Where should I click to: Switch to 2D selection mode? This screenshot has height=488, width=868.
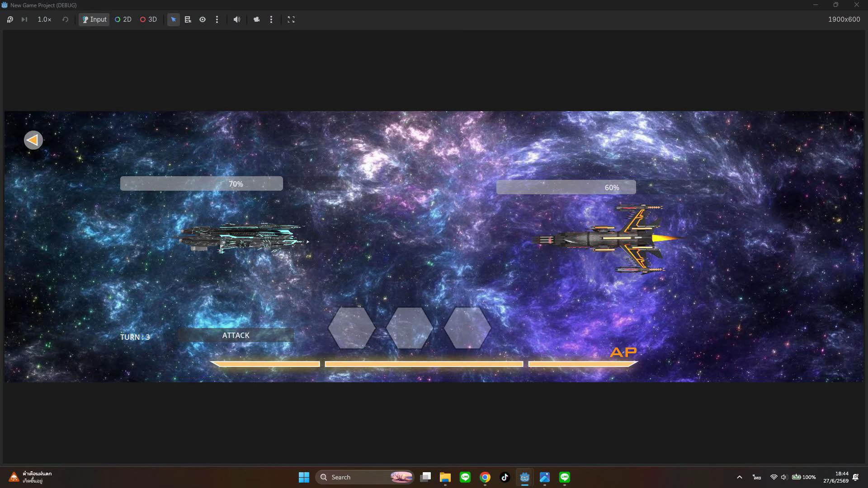tap(123, 19)
